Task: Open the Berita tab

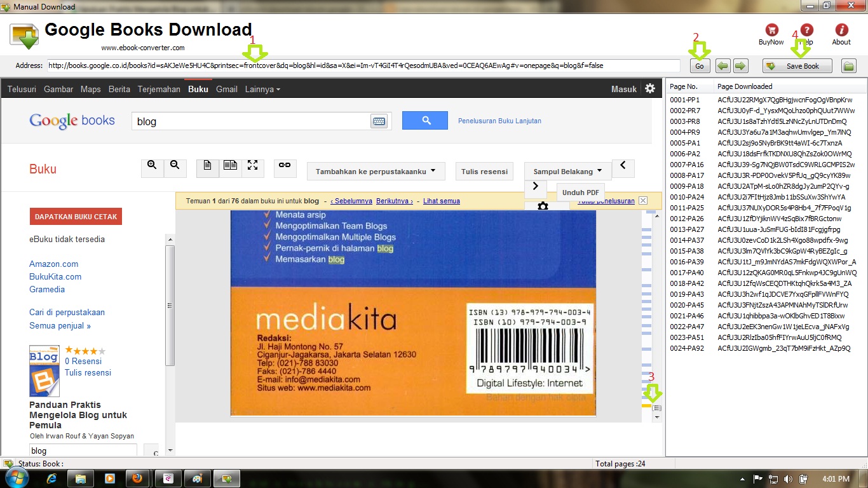Action: tap(119, 89)
